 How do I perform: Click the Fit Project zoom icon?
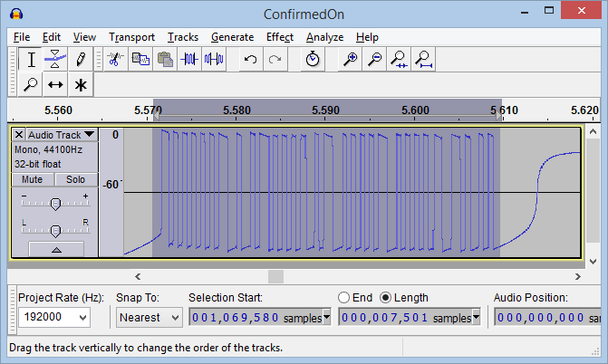click(x=423, y=60)
